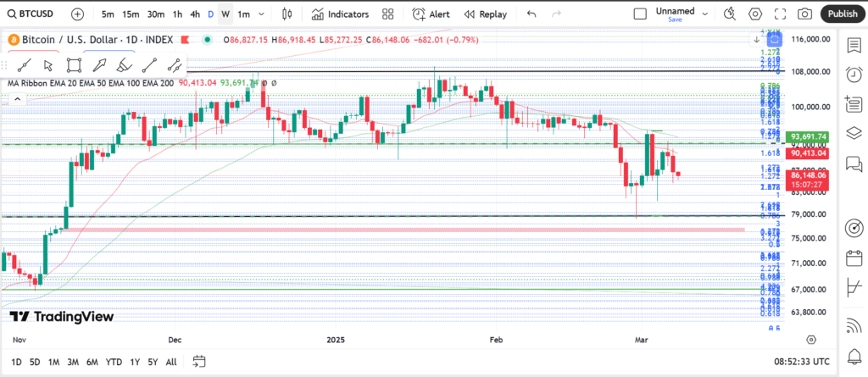
Task: Open the Chats speech bubble panel
Action: click(854, 164)
